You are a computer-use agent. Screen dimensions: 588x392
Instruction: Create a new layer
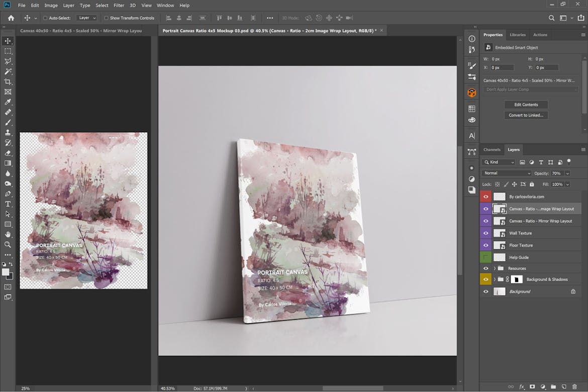tap(565, 387)
